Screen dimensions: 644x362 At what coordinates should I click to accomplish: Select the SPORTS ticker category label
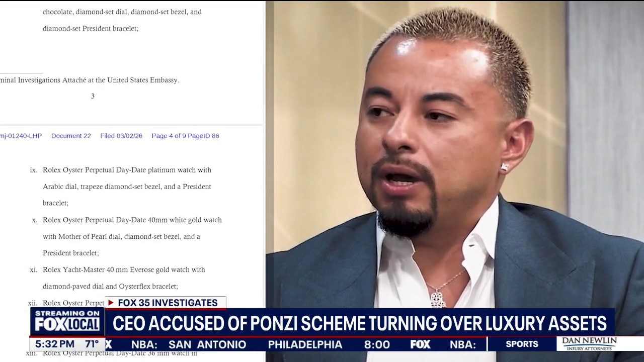tap(522, 344)
